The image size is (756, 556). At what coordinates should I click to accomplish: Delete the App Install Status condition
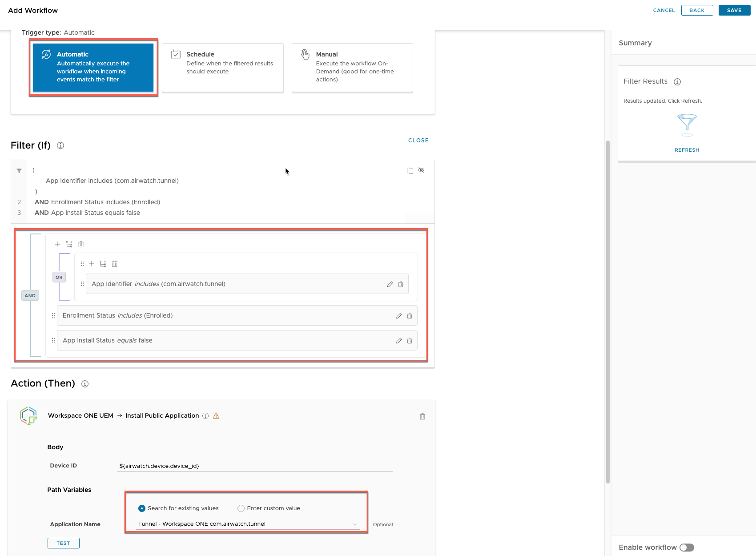(x=410, y=340)
